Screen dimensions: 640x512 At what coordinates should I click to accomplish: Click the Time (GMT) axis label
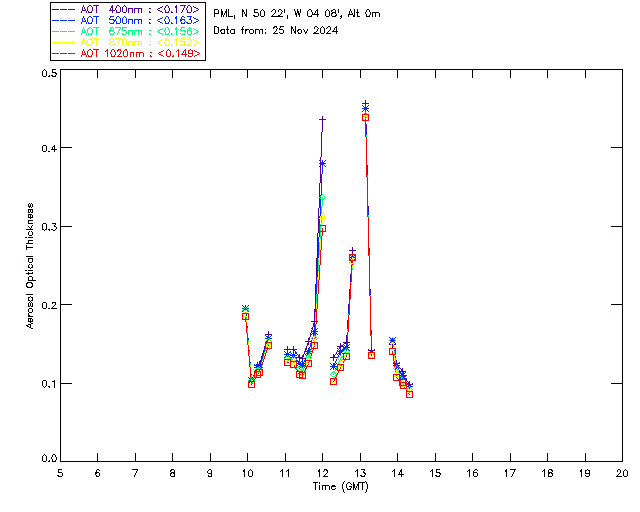point(340,487)
